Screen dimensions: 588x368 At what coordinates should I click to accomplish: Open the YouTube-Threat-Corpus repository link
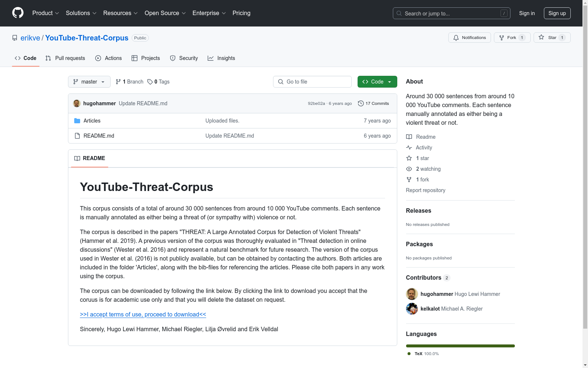click(87, 38)
